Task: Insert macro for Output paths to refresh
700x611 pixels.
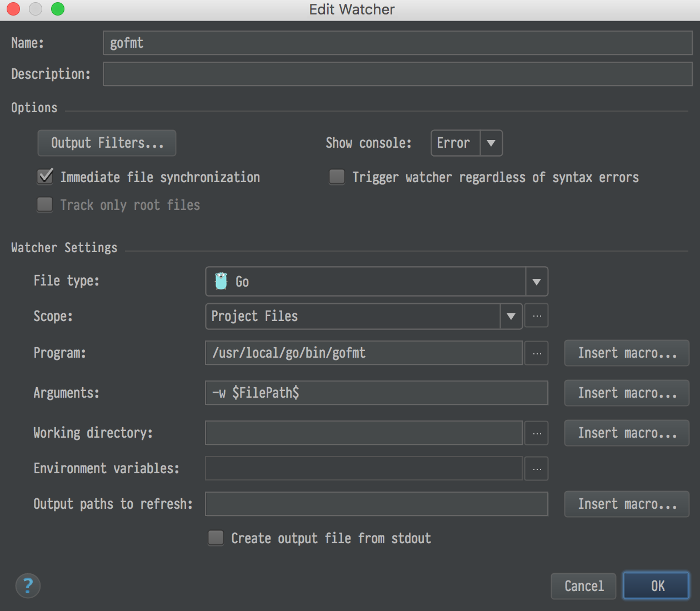Action: [627, 504]
